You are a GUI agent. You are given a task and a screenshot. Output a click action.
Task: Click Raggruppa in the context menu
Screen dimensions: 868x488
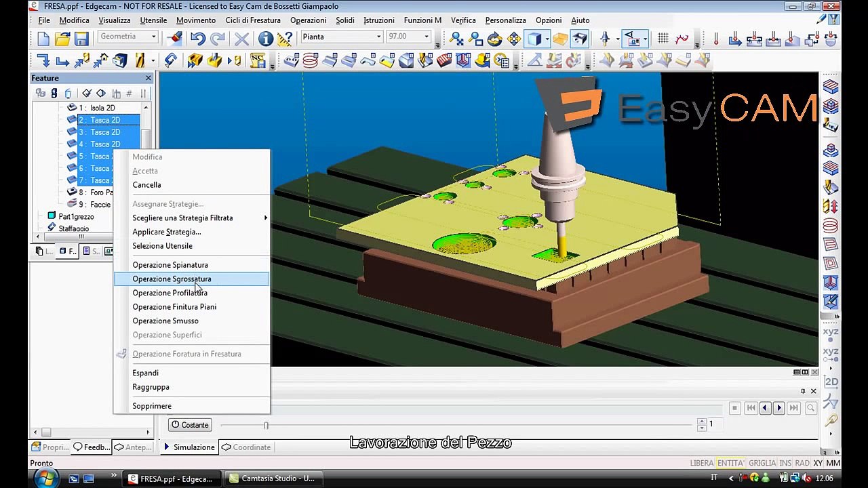click(x=191, y=387)
